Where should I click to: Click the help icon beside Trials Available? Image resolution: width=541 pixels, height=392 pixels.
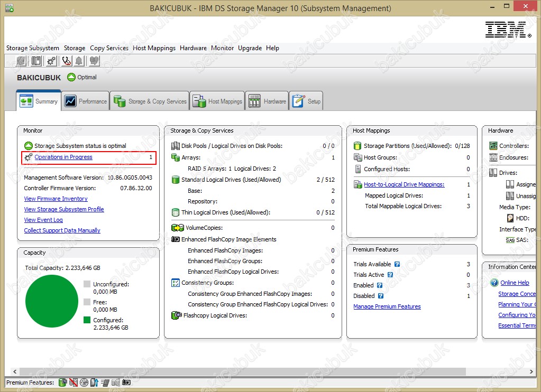pos(397,264)
